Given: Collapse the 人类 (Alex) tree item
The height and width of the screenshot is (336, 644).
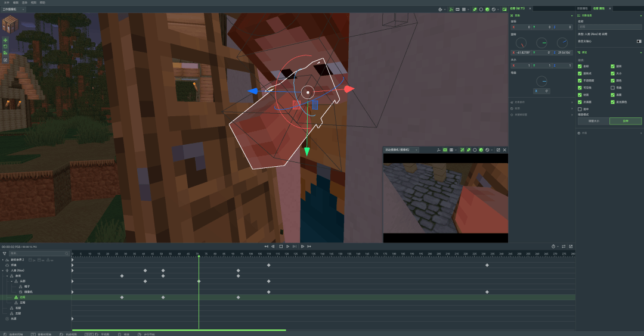Looking at the screenshot, I should click(3, 271).
